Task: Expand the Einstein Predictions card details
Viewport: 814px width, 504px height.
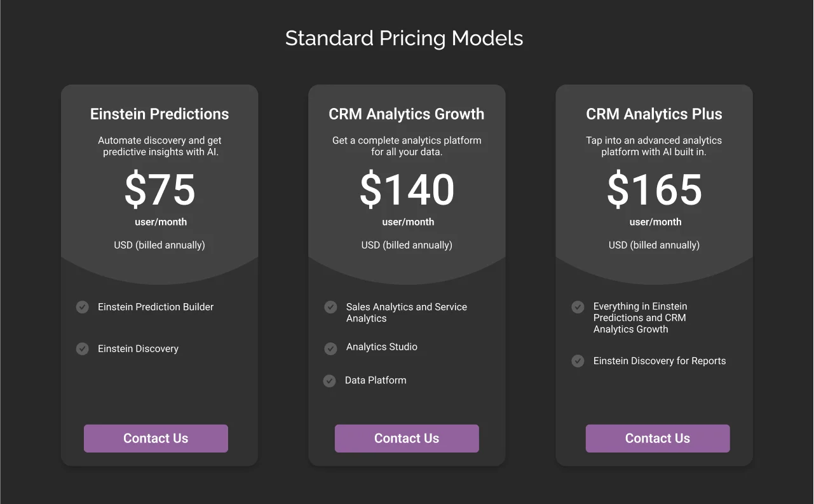Action: (159, 114)
